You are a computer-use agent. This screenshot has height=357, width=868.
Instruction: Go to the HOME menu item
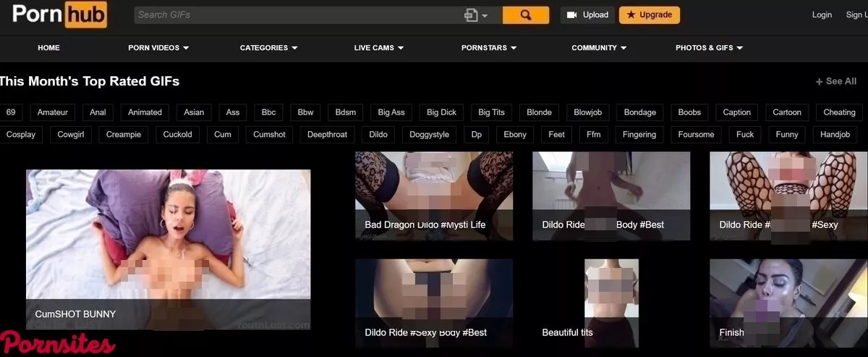pyautogui.click(x=48, y=48)
